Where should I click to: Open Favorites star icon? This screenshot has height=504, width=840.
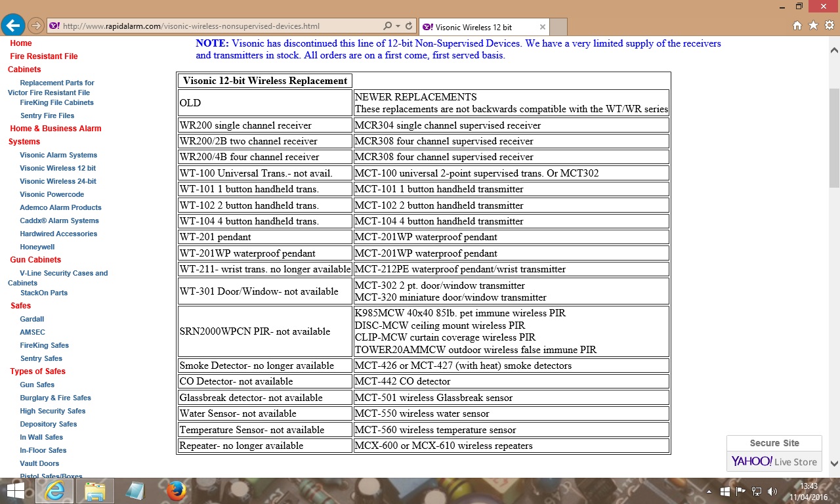[x=813, y=26]
